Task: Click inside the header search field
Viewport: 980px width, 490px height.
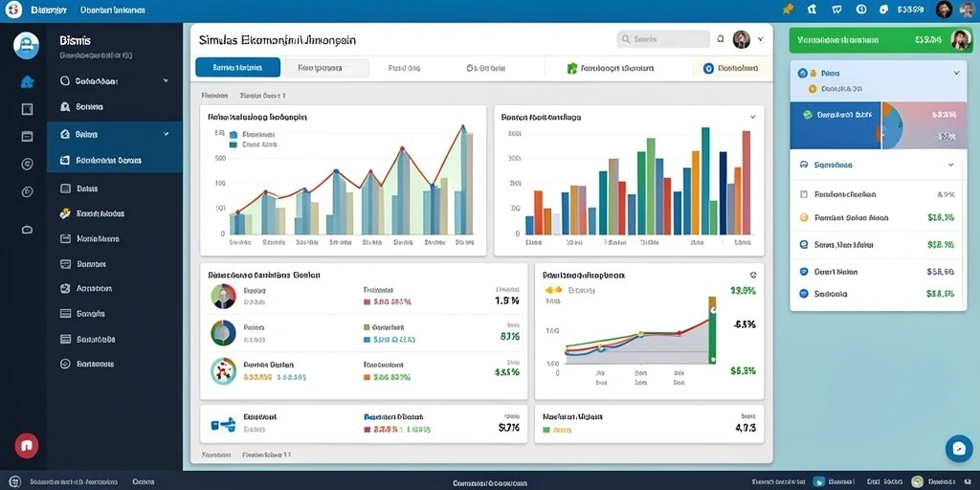Action: (663, 39)
